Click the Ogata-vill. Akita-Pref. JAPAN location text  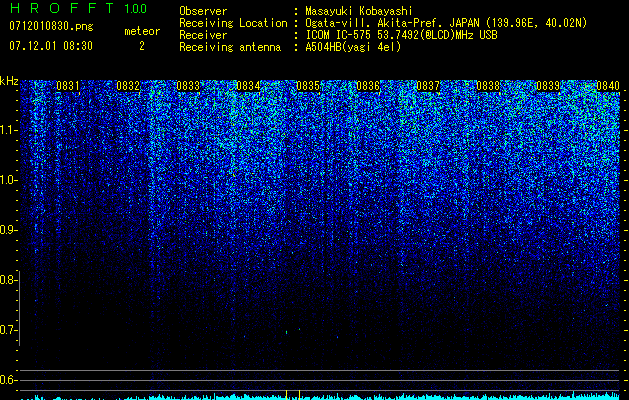click(446, 23)
